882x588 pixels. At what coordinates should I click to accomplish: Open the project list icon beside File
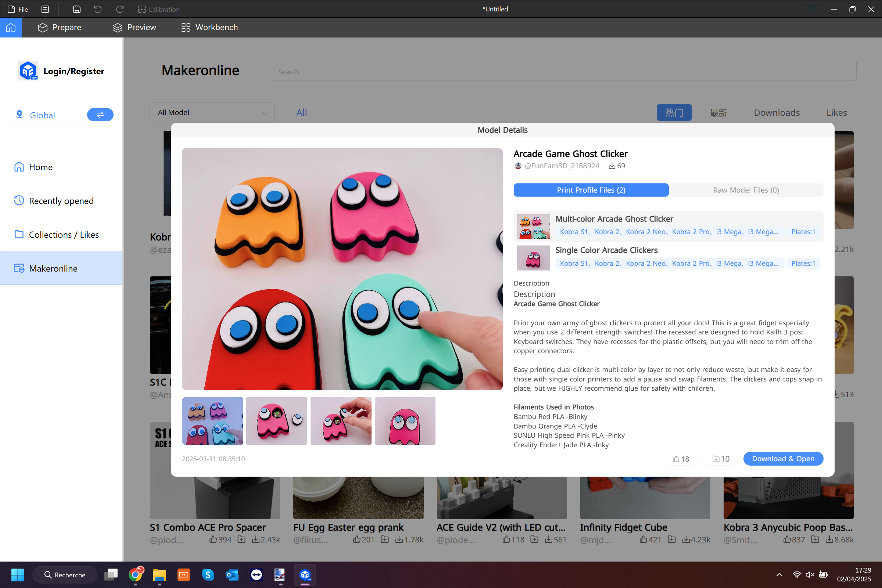tap(45, 9)
